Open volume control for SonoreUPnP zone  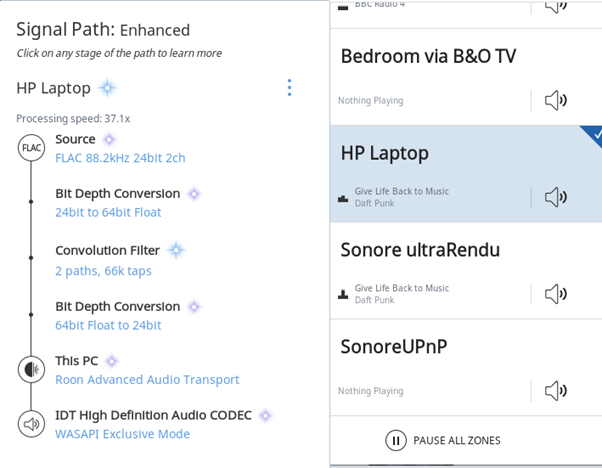tap(556, 390)
